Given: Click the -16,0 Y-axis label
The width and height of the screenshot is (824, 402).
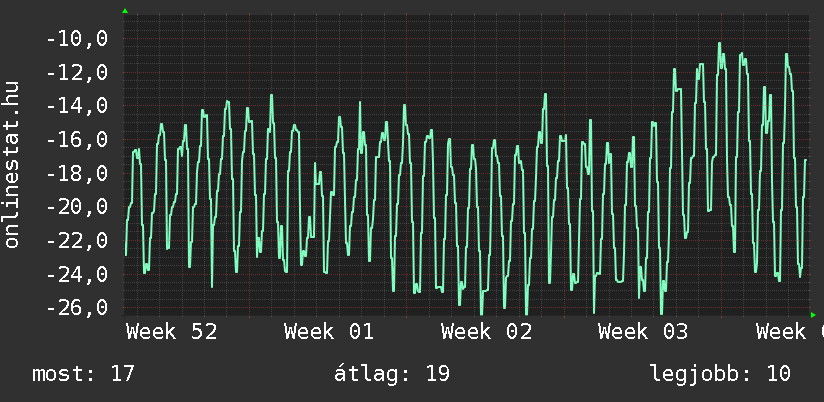Looking at the screenshot, I should tap(76, 140).
